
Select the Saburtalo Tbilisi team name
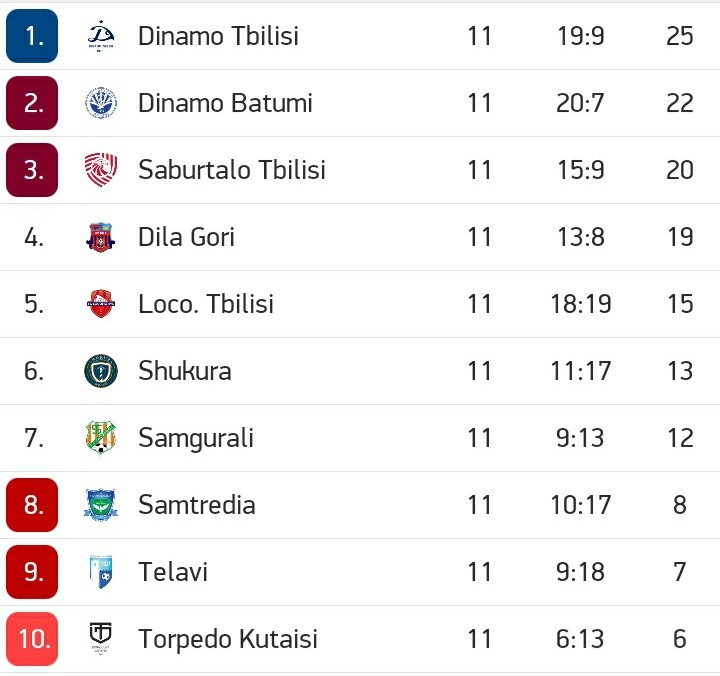point(232,170)
